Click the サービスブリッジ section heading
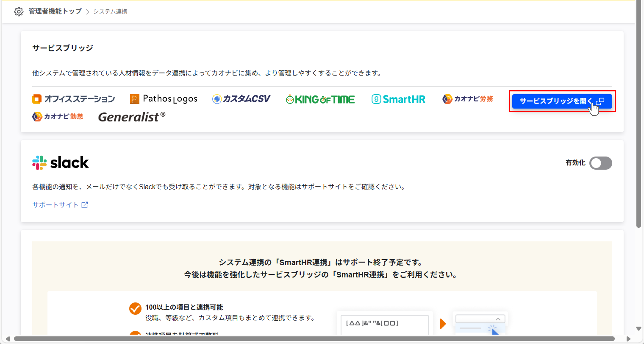This screenshot has width=644, height=344. (x=62, y=48)
